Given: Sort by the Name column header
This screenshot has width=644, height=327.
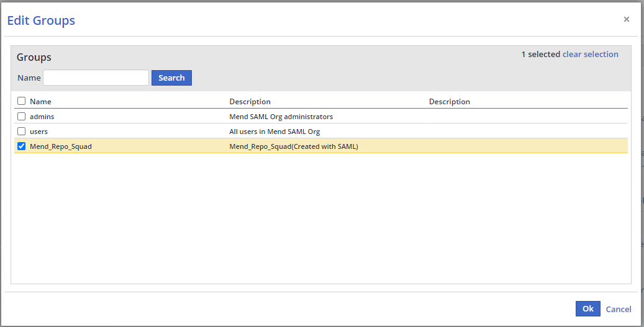Looking at the screenshot, I should click(x=40, y=101).
